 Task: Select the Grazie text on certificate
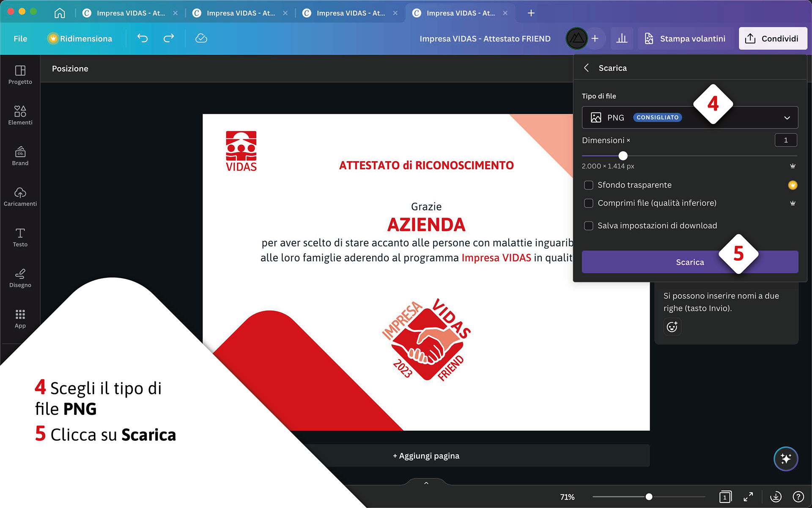click(x=426, y=207)
